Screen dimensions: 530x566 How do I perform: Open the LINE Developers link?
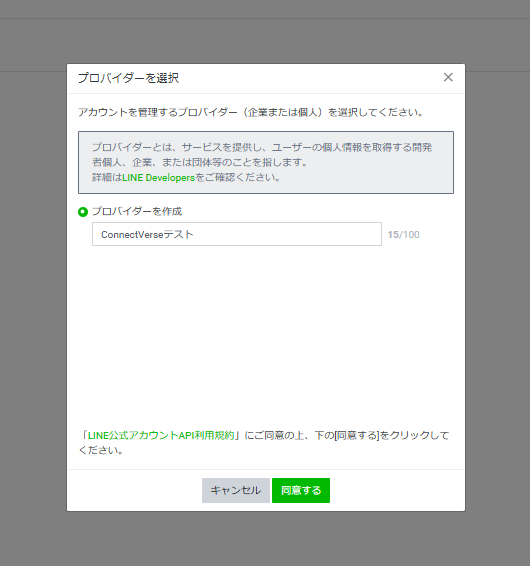(x=158, y=178)
